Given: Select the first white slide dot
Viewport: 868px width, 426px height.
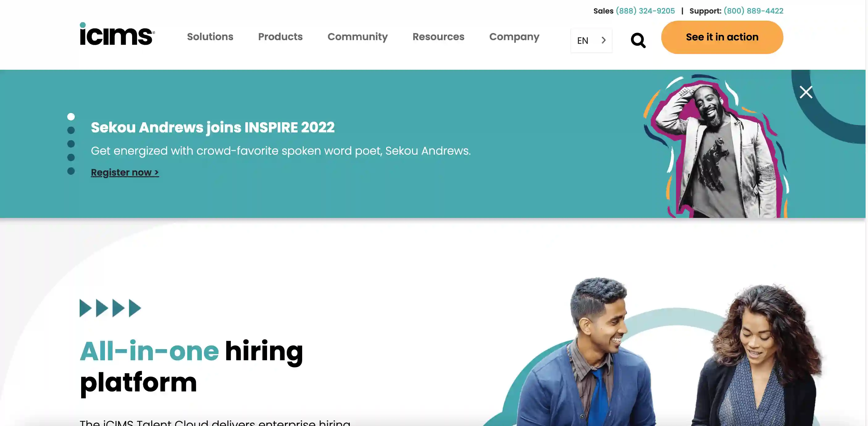Looking at the screenshot, I should point(71,117).
